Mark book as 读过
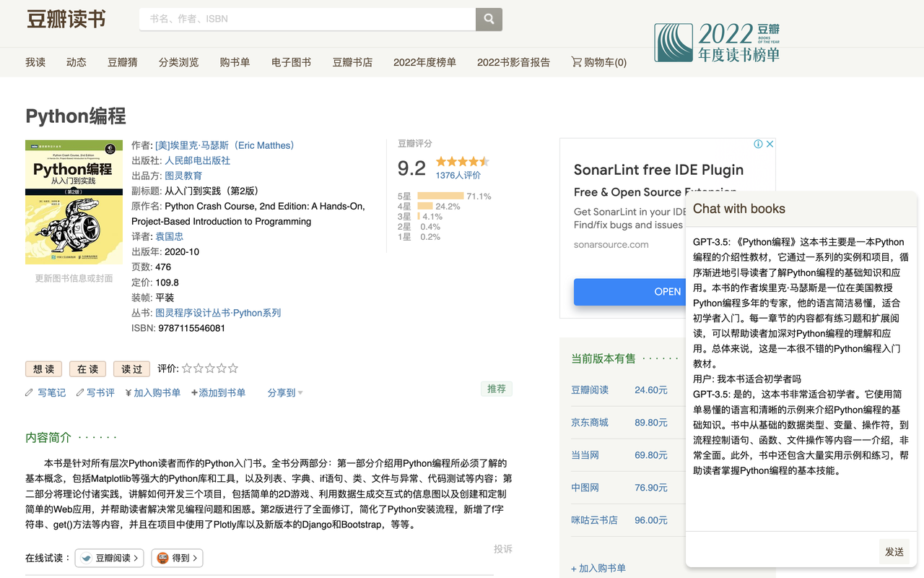Viewport: 924px width, 578px height. (x=132, y=369)
